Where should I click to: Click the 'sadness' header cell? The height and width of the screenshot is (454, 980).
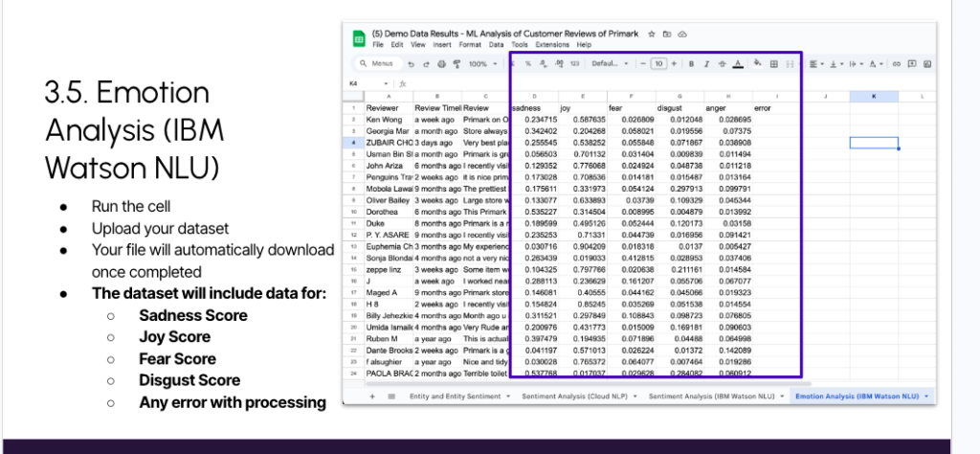(534, 107)
